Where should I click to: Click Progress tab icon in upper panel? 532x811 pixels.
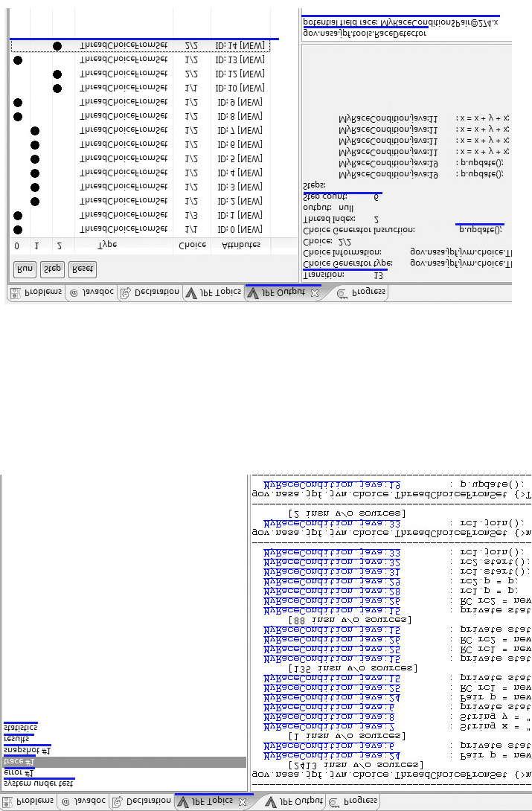click(342, 293)
